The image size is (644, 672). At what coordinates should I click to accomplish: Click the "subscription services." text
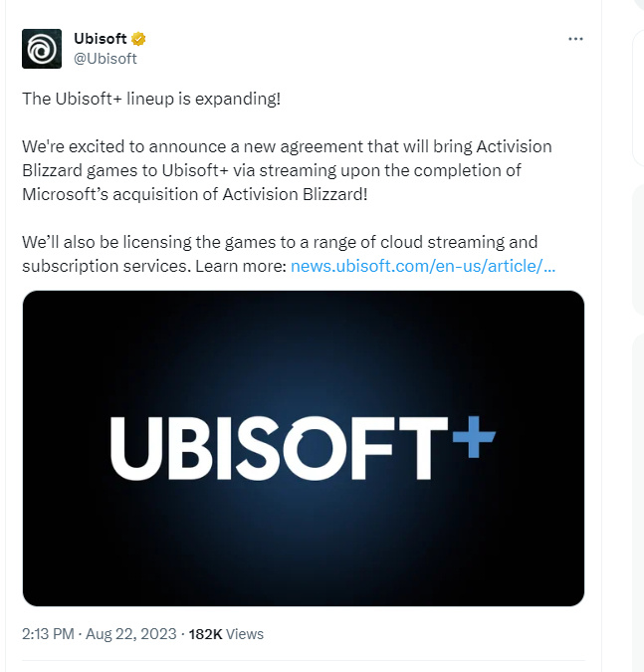tap(107, 266)
